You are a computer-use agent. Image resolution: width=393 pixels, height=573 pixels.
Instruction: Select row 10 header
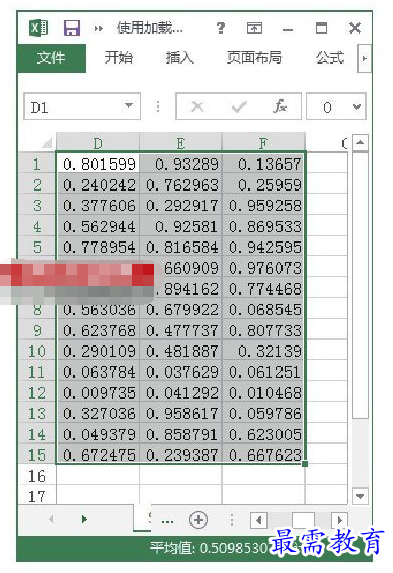tap(37, 351)
